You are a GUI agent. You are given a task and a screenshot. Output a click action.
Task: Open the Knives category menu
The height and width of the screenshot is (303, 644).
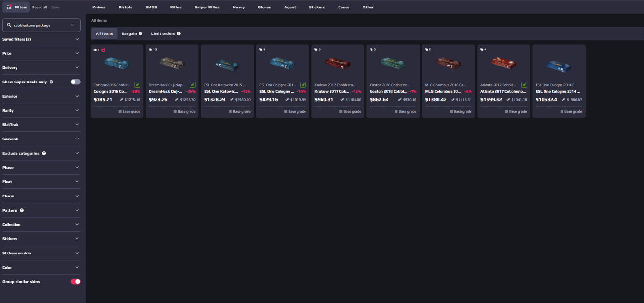pos(99,7)
